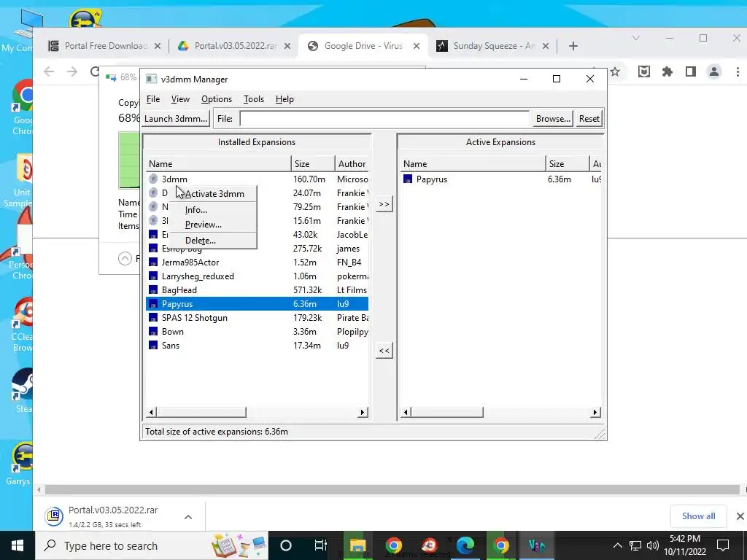
Task: Close the Chrome downloads bar
Action: click(740, 516)
